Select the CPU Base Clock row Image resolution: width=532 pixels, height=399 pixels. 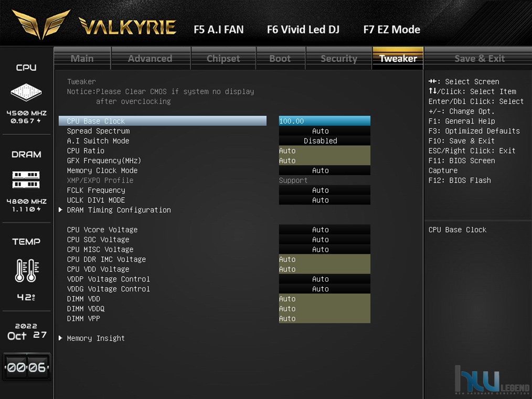tap(163, 121)
